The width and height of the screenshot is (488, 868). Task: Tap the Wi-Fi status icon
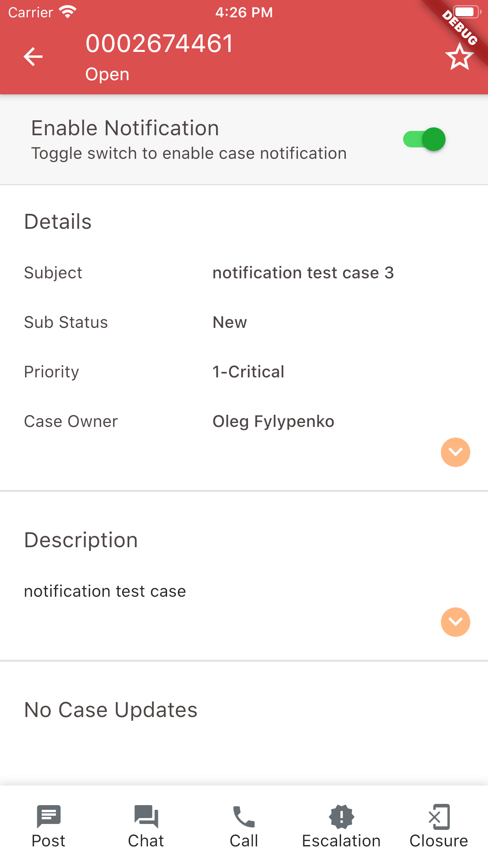68,12
